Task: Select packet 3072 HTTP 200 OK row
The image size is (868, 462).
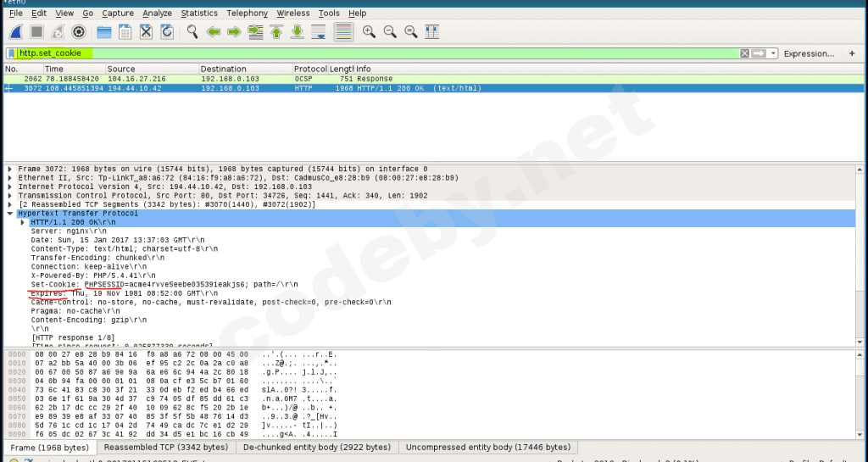Action: click(x=435, y=88)
